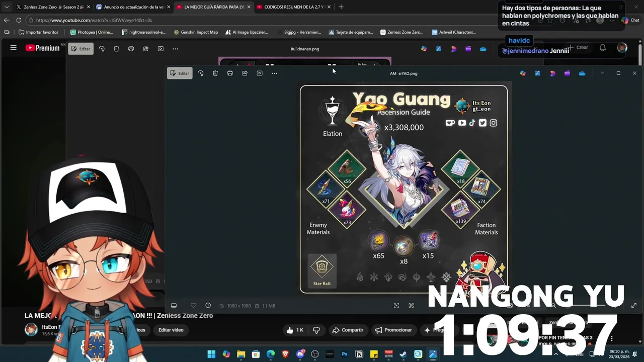
Task: Toggle filmstrip view in srYAO.png window
Action: pos(174,306)
